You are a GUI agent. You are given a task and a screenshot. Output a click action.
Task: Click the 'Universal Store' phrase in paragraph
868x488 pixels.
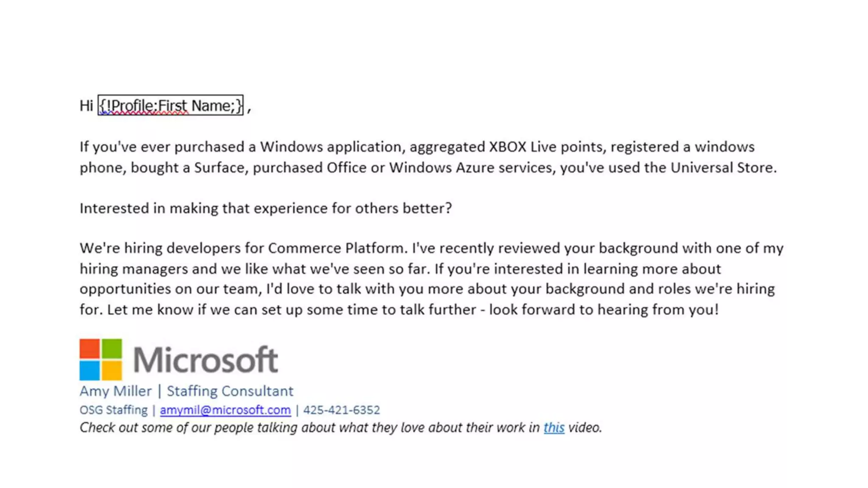tap(723, 168)
